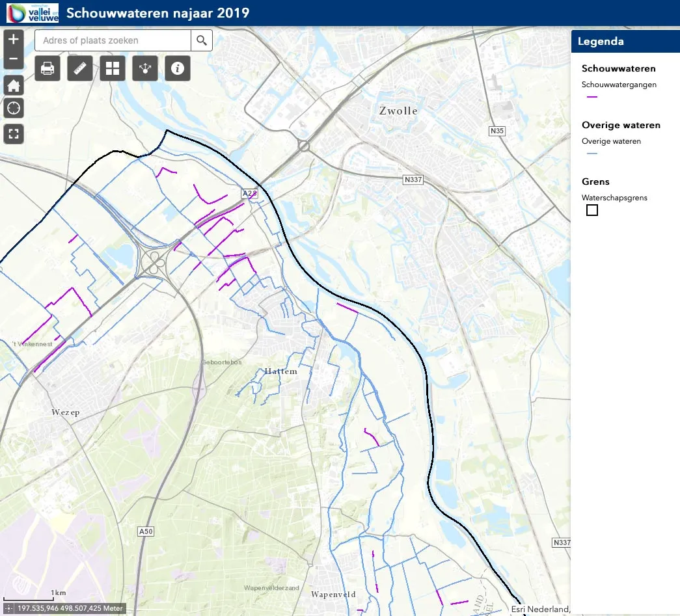This screenshot has width=680, height=616.
Task: Click the search magnifier button
Action: (202, 40)
